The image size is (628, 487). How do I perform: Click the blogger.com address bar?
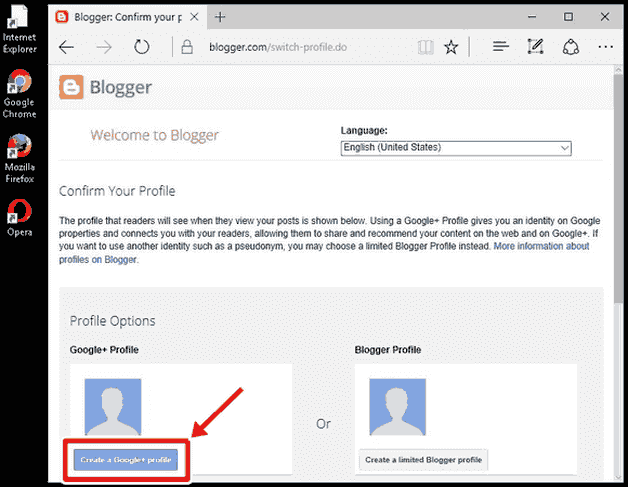(277, 47)
